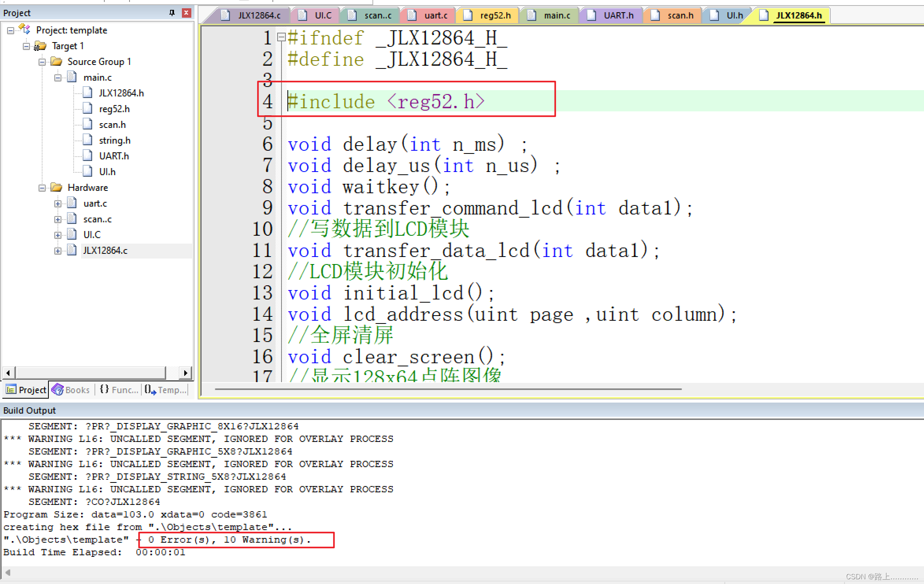Screen dimensions: 924x584
Task: Click the Source Group 1 folder icon
Action: pos(56,62)
